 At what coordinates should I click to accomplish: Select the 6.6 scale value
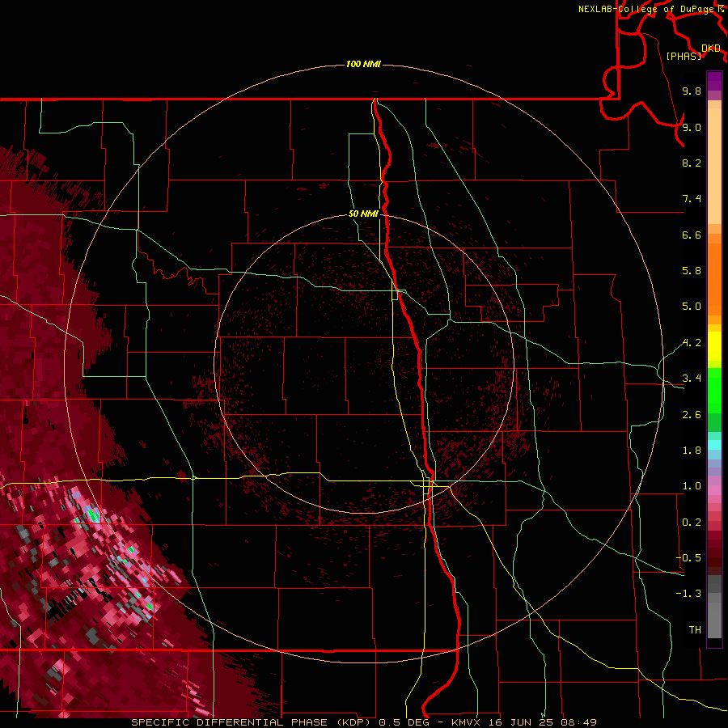coord(692,235)
